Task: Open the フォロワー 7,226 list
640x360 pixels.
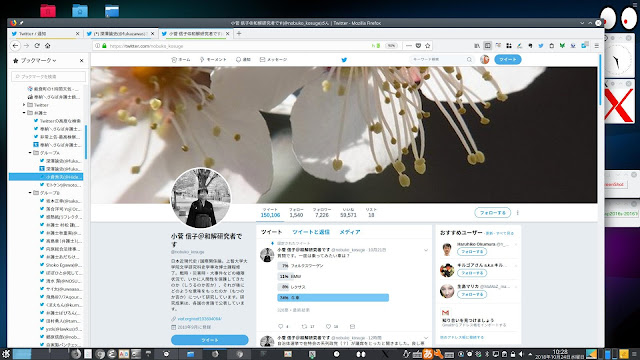Action: click(322, 212)
